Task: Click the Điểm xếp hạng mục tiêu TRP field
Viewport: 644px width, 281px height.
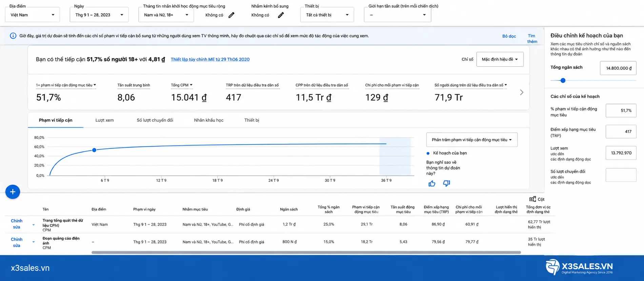Action: 621,132
